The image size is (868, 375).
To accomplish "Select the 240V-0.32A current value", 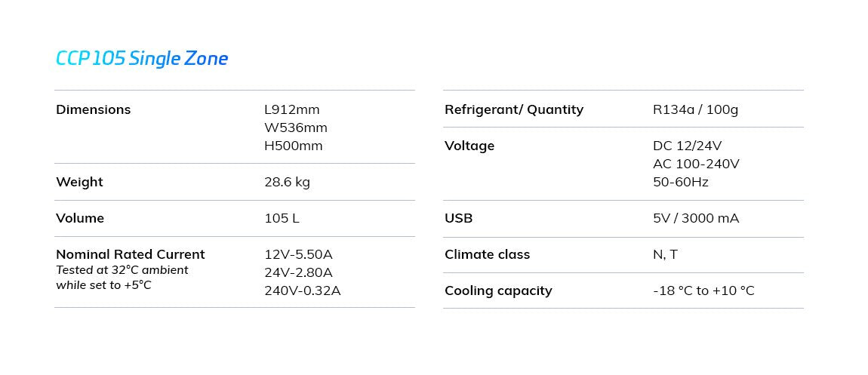I will pyautogui.click(x=302, y=290).
